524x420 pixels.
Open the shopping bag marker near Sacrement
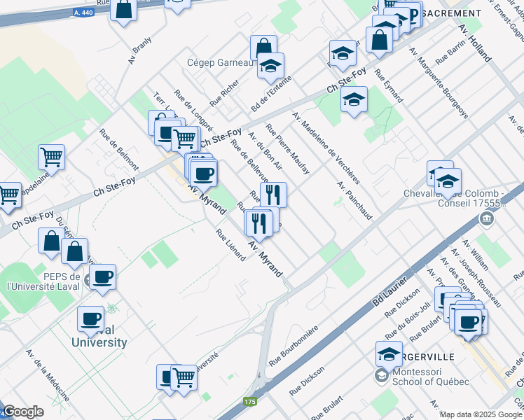[379, 40]
